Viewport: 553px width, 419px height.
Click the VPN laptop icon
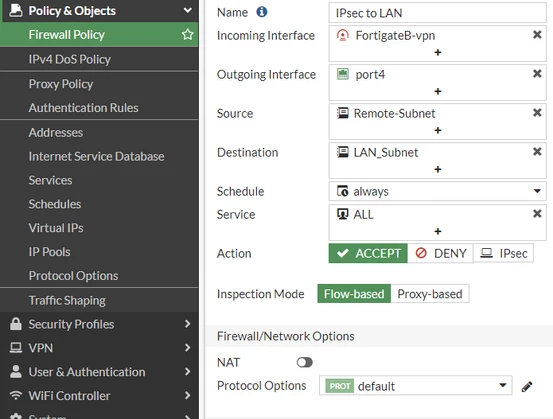click(16, 348)
